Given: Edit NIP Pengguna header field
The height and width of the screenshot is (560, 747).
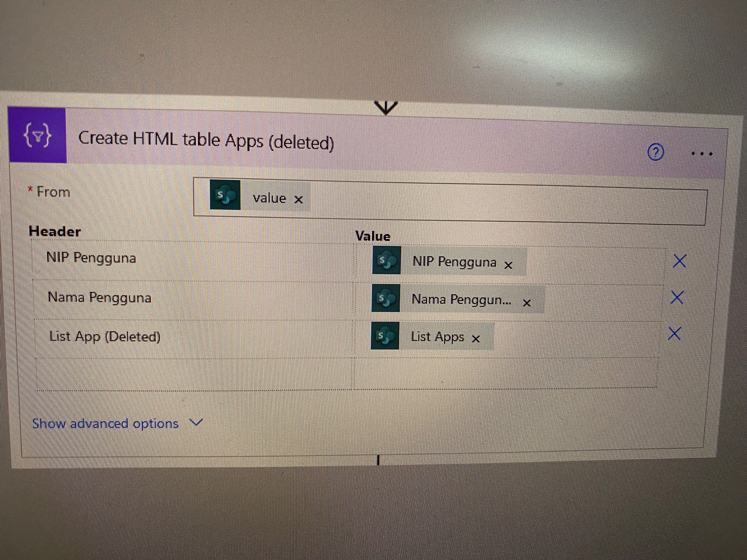Looking at the screenshot, I should 91,258.
